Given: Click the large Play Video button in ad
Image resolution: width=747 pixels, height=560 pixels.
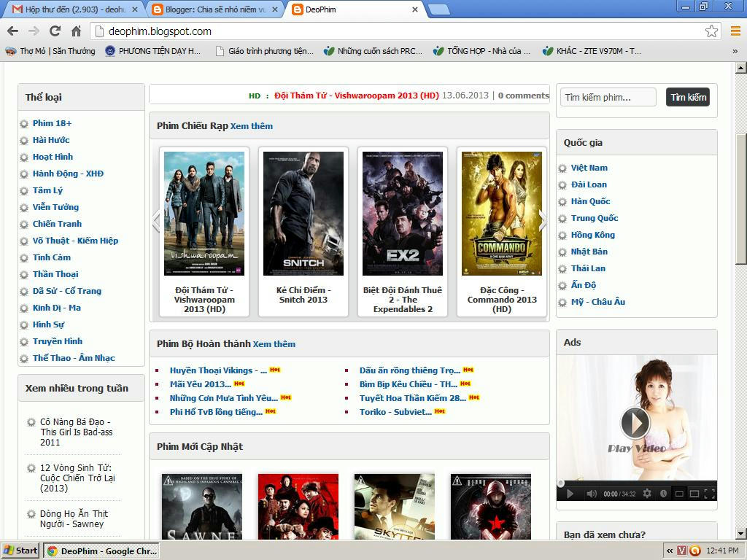Looking at the screenshot, I should [635, 424].
